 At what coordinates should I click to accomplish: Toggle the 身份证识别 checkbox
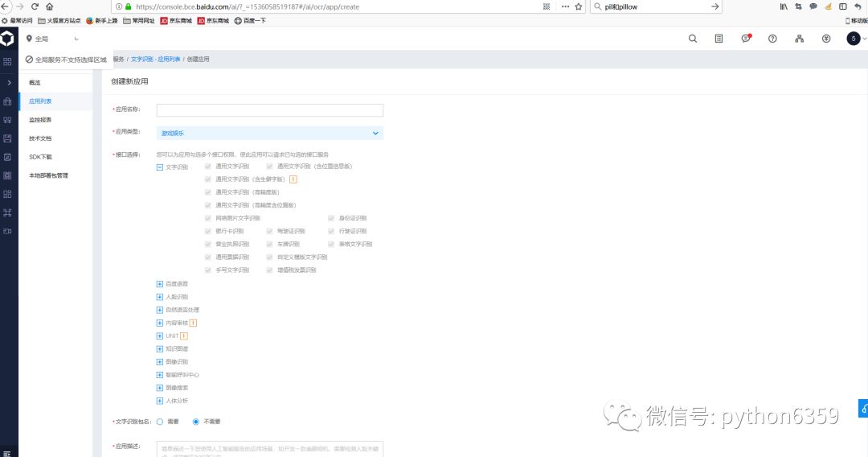[x=331, y=218]
